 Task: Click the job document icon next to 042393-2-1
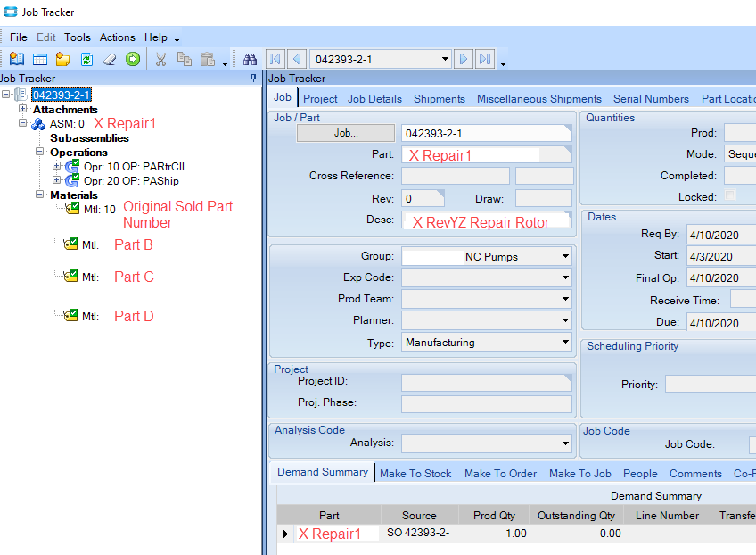click(x=21, y=95)
